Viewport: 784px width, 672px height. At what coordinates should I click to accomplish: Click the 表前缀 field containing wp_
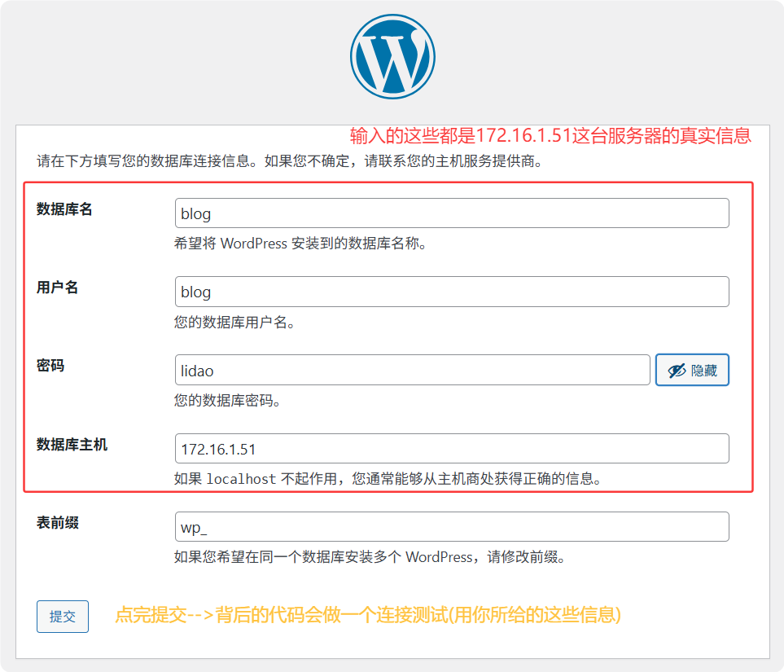click(452, 527)
